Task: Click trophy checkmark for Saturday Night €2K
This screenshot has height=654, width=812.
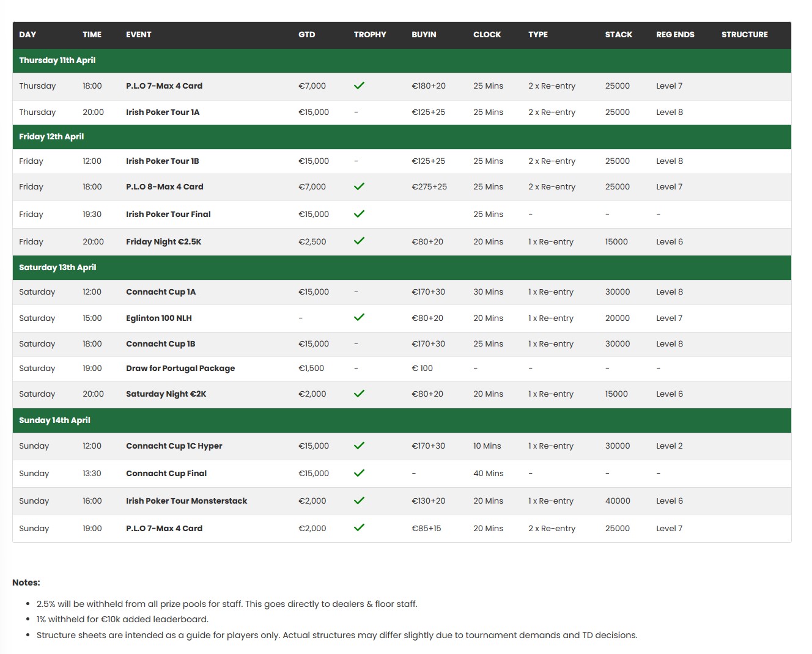Action: [359, 394]
